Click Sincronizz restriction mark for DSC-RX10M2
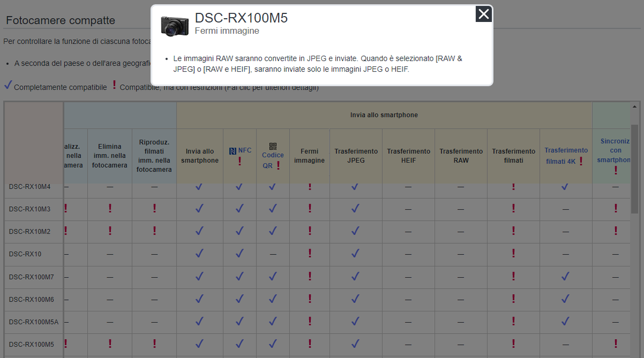This screenshot has height=358, width=644. click(x=615, y=232)
